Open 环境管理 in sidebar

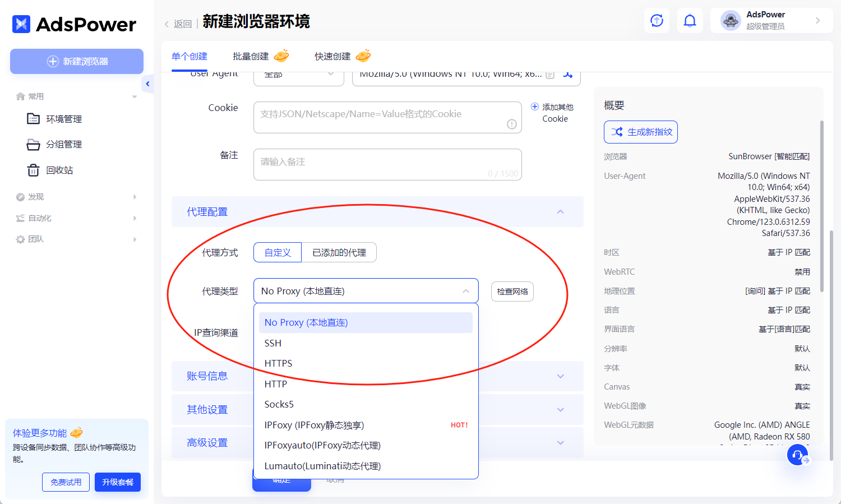[64, 119]
